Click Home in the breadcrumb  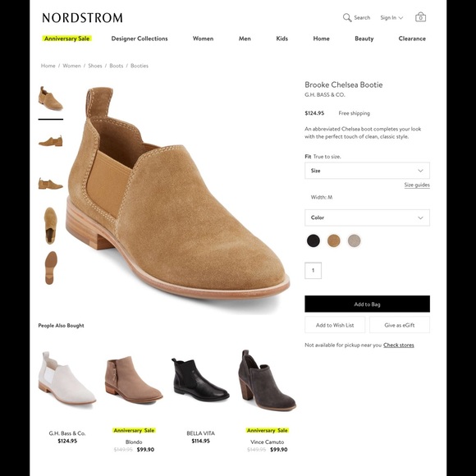pos(48,66)
